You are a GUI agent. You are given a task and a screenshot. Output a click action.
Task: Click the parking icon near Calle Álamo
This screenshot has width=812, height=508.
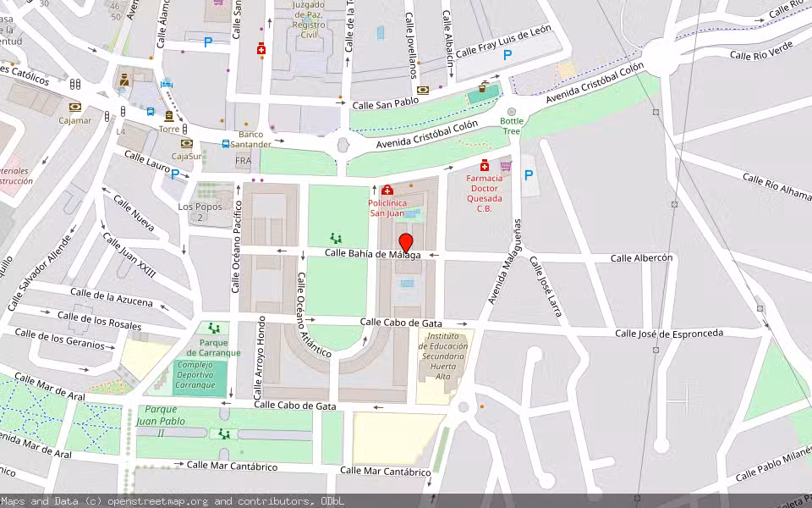point(208,42)
